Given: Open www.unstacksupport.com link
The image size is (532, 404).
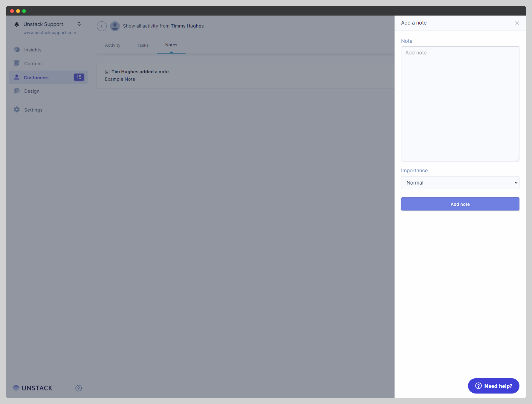Looking at the screenshot, I should pos(50,33).
